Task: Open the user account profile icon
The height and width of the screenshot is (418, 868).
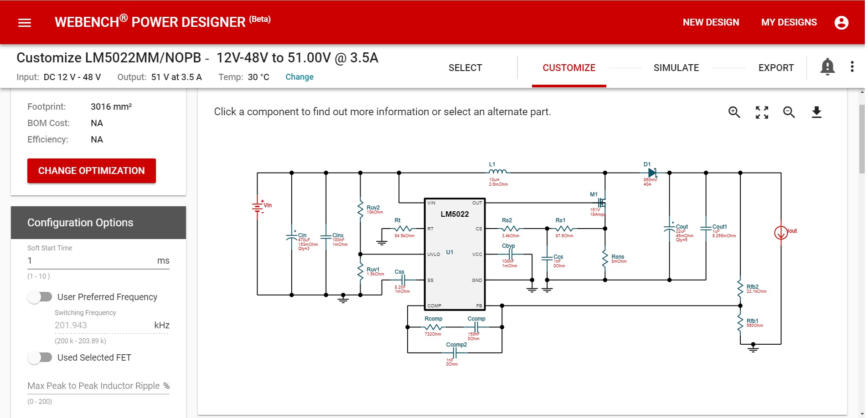Action: [841, 22]
